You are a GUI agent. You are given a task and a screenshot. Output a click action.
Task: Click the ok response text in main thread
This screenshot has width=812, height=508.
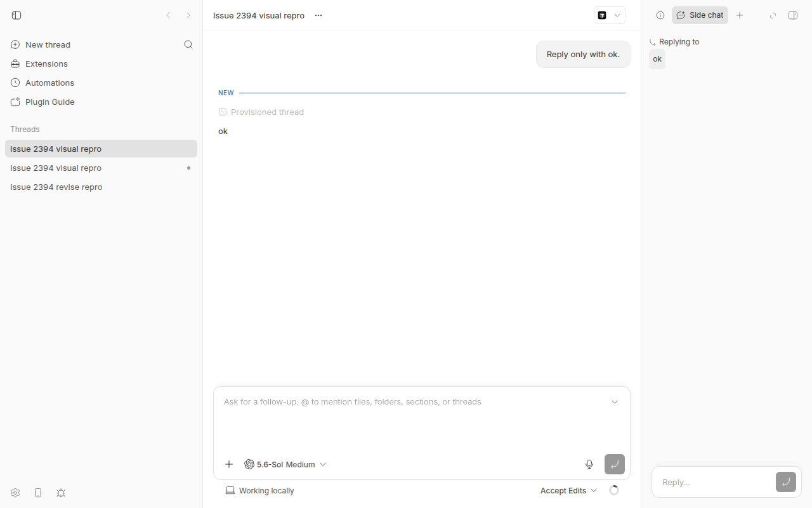[x=223, y=131]
